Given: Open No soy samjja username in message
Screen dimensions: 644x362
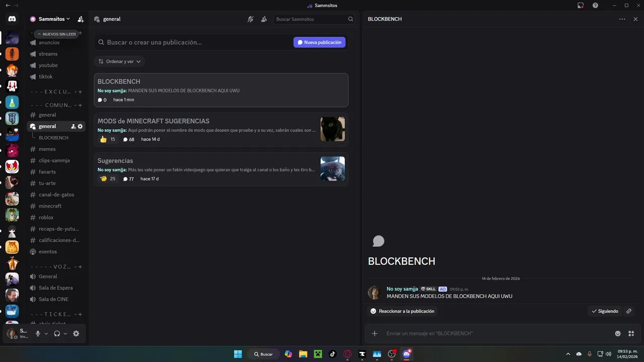Looking at the screenshot, I should tap(402, 289).
